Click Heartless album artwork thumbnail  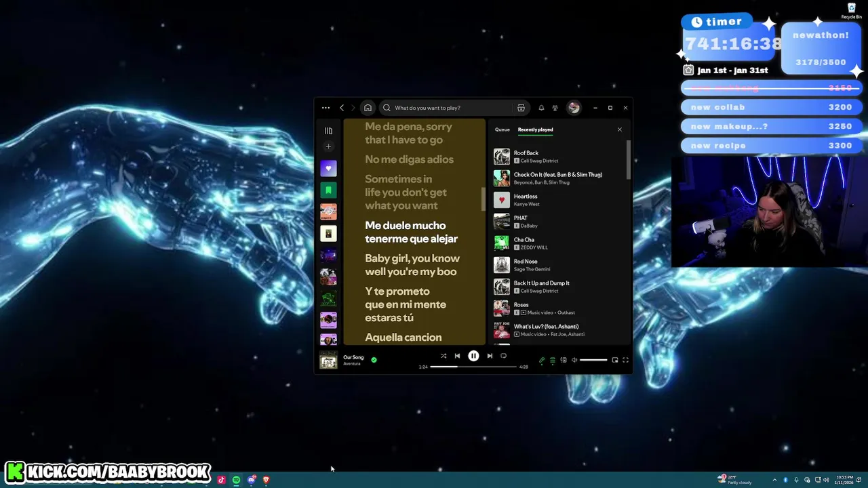[x=501, y=200]
